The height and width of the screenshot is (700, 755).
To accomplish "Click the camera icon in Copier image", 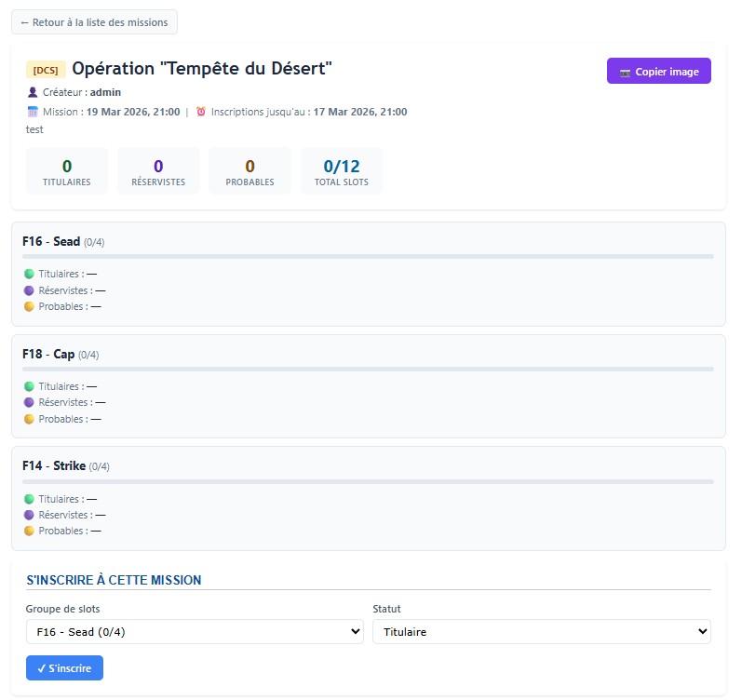I will (625, 73).
